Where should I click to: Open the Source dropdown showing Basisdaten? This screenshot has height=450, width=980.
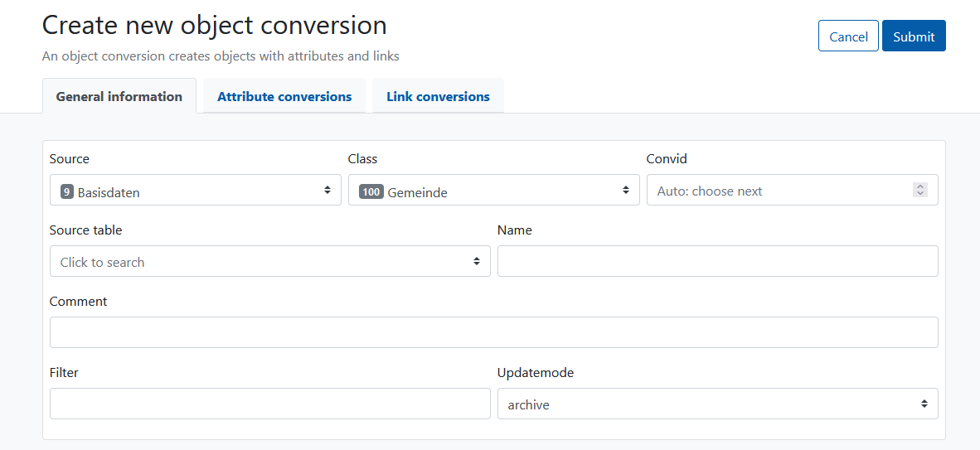(196, 190)
